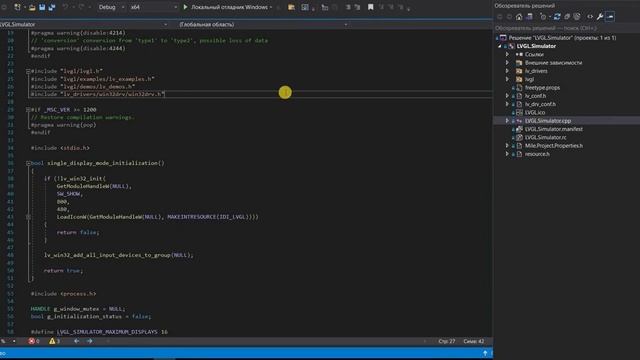
Task: Open the x64 platform dropdown
Action: 153,7
